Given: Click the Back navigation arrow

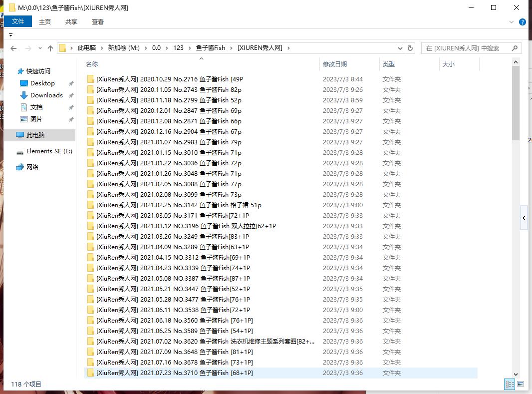Looking at the screenshot, I should 13,48.
